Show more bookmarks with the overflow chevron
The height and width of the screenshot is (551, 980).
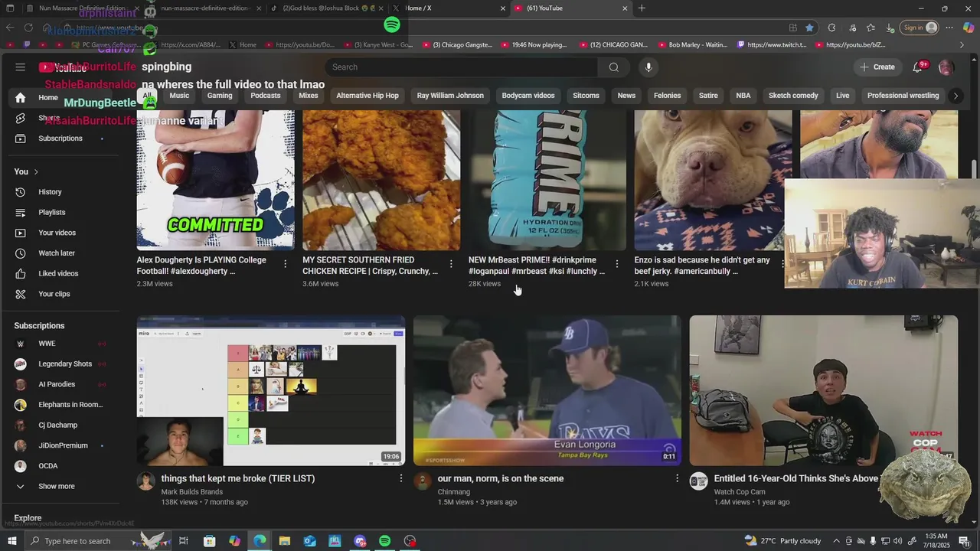pos(962,45)
